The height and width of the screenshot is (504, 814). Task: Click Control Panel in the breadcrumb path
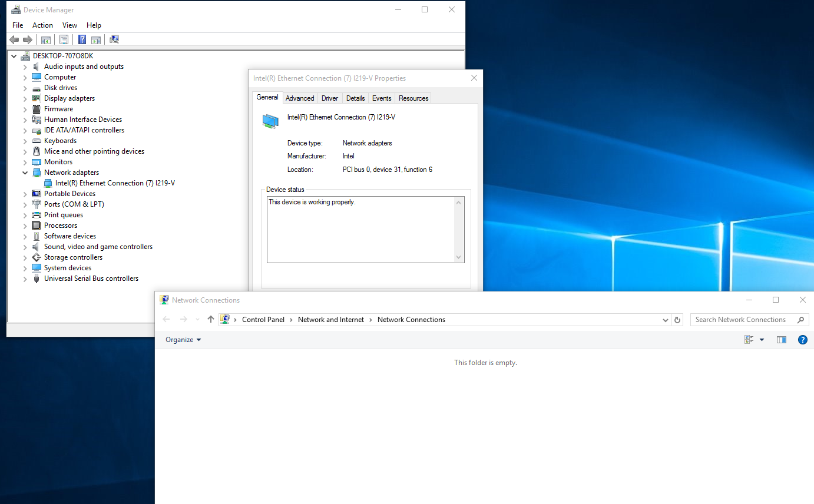coord(263,320)
